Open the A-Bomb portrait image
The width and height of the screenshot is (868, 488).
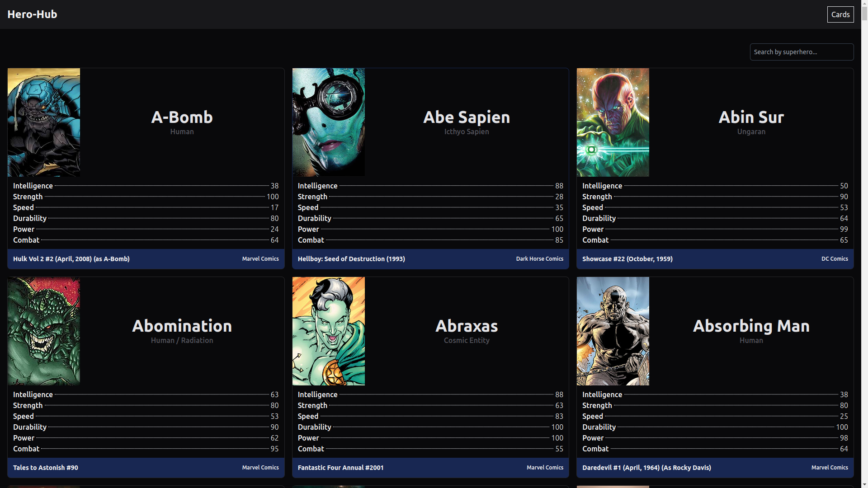pyautogui.click(x=44, y=122)
